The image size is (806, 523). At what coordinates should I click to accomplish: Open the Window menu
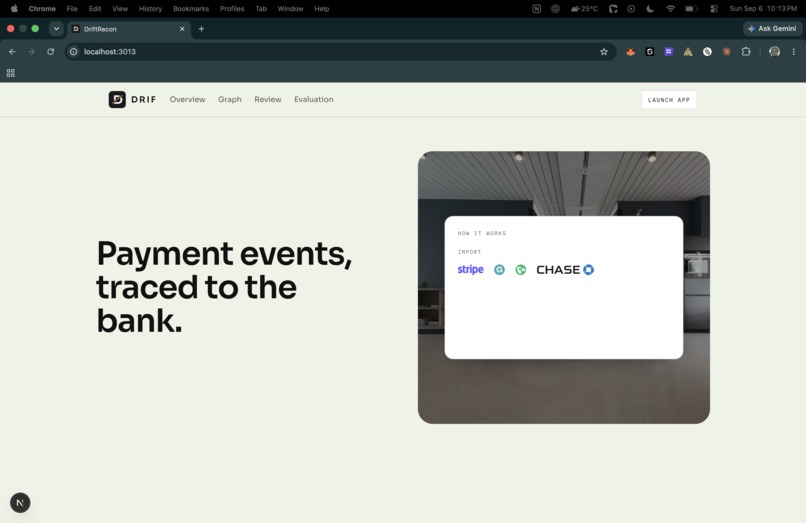[x=290, y=9]
